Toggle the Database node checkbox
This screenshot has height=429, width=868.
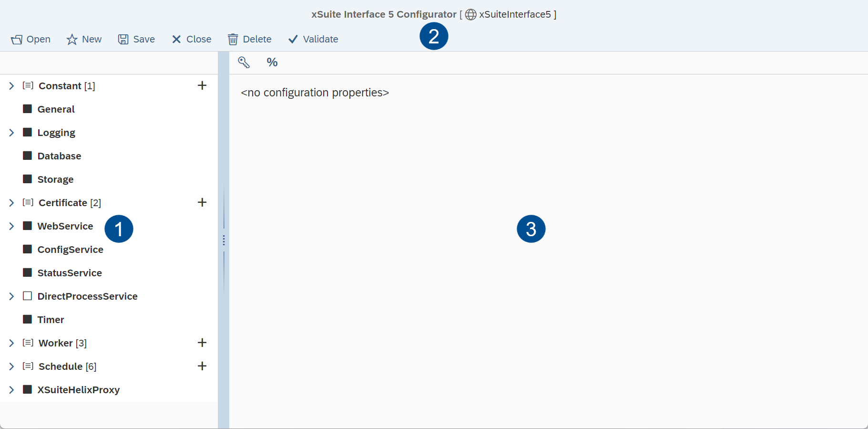coord(28,156)
